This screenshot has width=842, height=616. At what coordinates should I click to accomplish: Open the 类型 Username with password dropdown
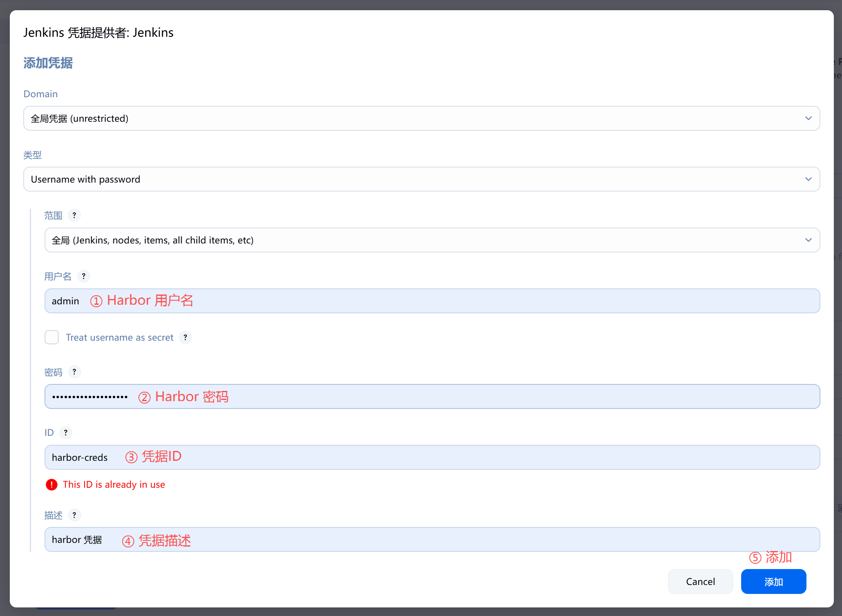(421, 179)
